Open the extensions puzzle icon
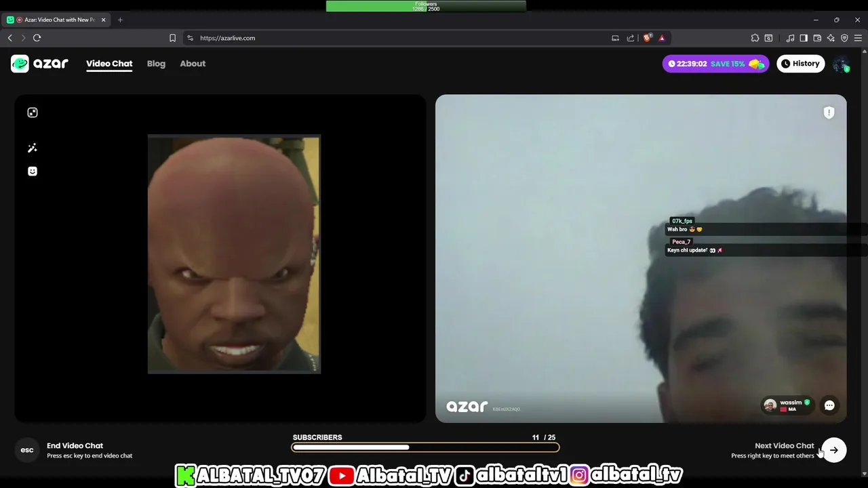Screen dimensions: 868x488 coord(755,38)
